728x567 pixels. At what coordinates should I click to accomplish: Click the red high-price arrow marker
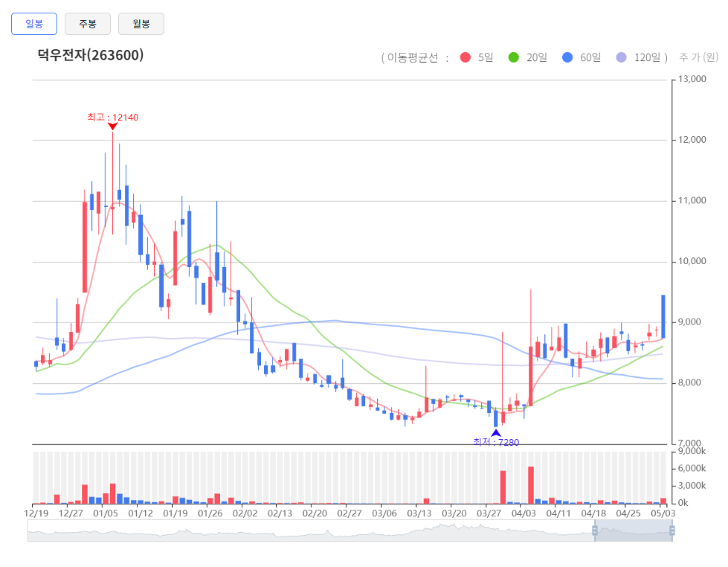[x=112, y=126]
